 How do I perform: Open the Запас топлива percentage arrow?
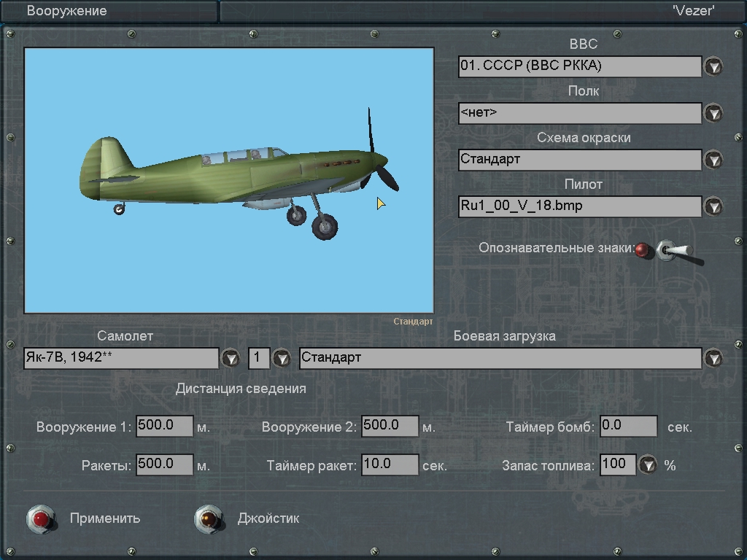tap(647, 464)
